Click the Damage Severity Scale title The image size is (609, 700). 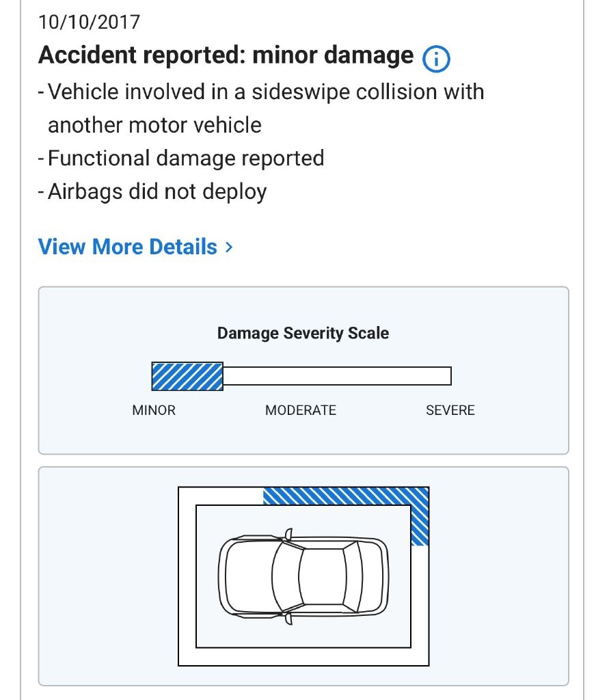(x=303, y=334)
